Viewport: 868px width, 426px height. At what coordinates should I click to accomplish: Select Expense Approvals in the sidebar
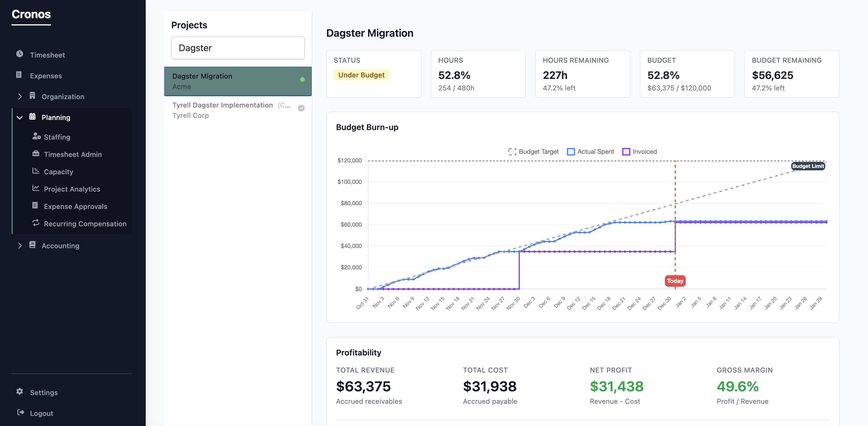(x=75, y=206)
